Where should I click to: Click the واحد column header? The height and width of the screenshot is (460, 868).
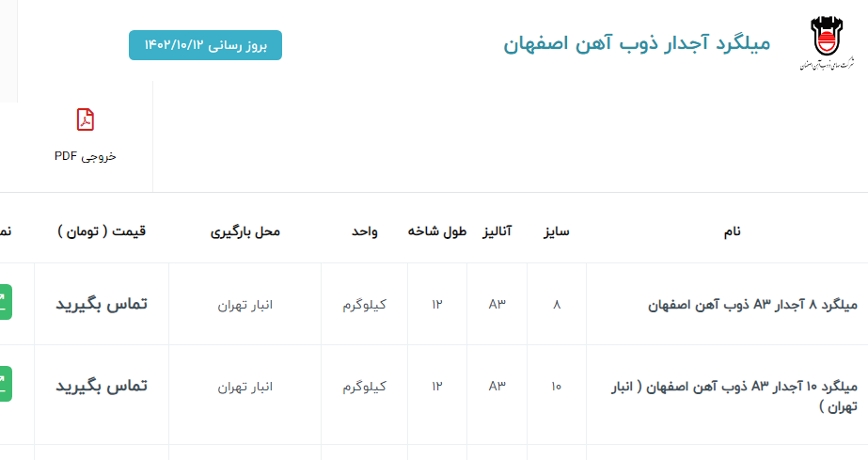tap(365, 231)
